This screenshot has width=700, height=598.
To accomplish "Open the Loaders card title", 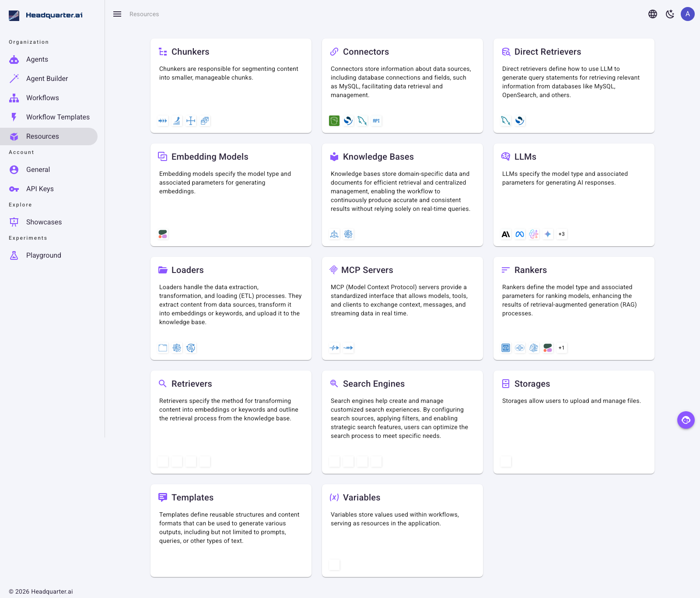I will point(187,270).
